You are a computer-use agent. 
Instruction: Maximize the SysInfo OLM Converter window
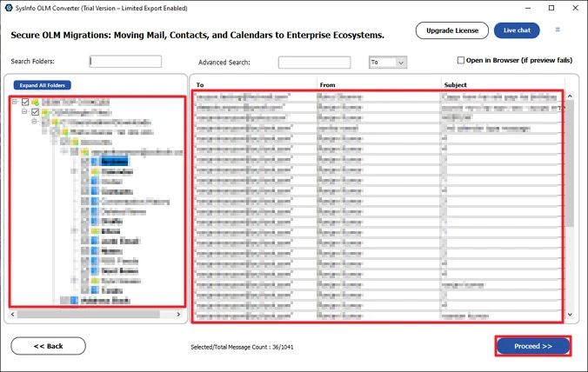(551, 8)
